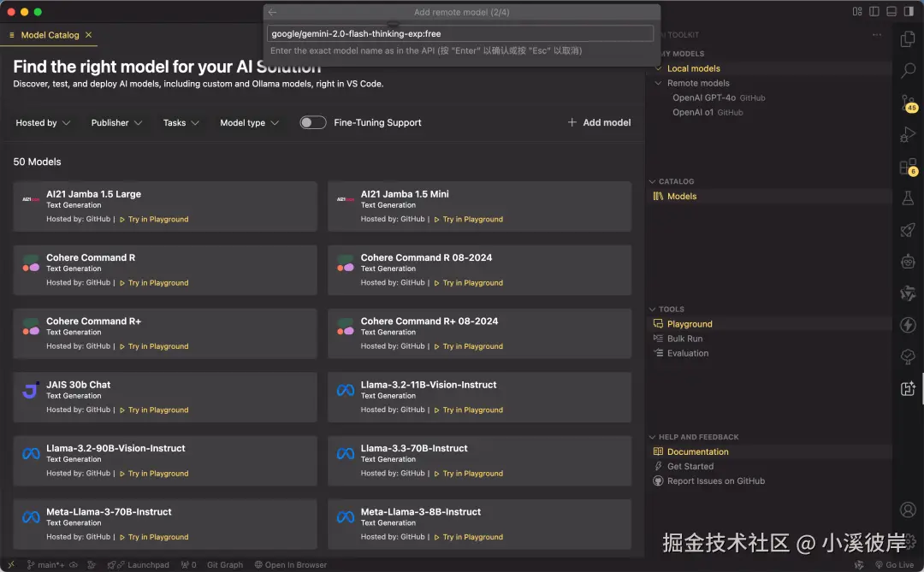Go back in the Add remote model dialog
This screenshot has height=572, width=924.
272,12
